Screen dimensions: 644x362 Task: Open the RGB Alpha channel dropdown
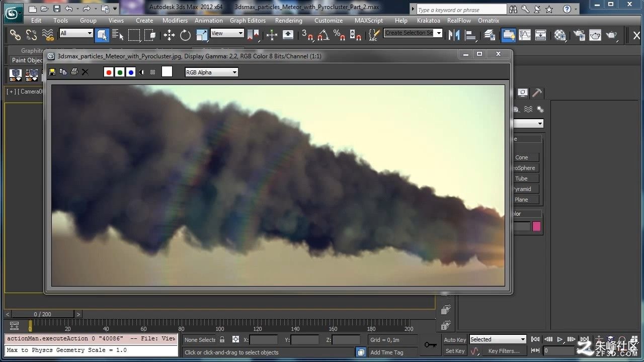click(x=211, y=72)
